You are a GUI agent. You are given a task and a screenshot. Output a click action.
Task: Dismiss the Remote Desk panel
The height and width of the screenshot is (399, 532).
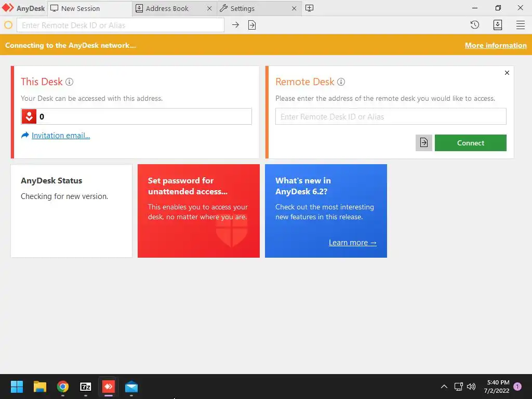(x=507, y=73)
